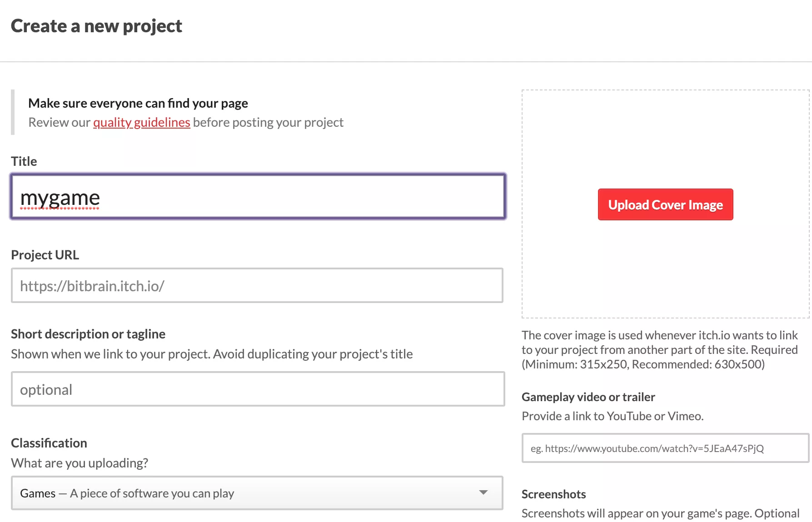
Task: Click Gameplay video or trailer label
Action: click(x=588, y=397)
